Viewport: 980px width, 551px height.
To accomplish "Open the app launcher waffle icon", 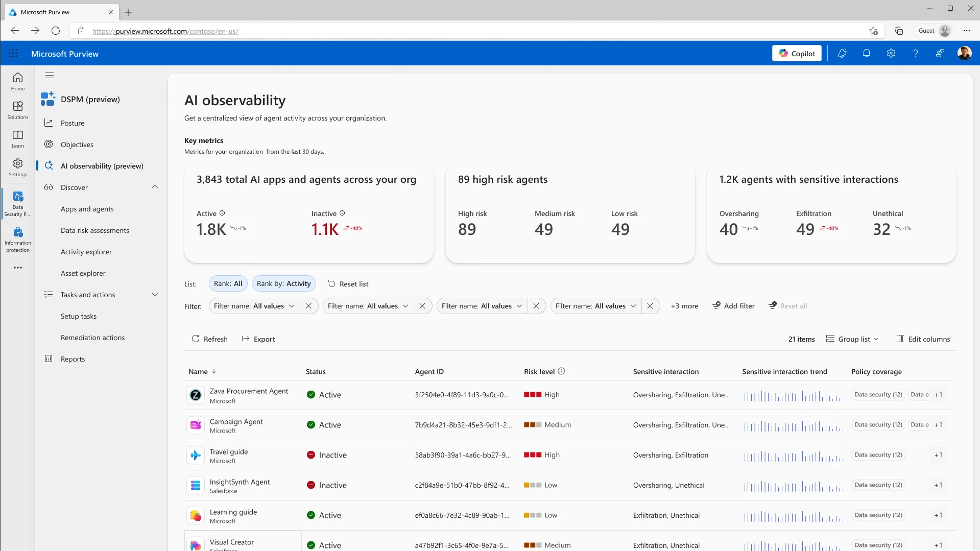I will (x=13, y=53).
